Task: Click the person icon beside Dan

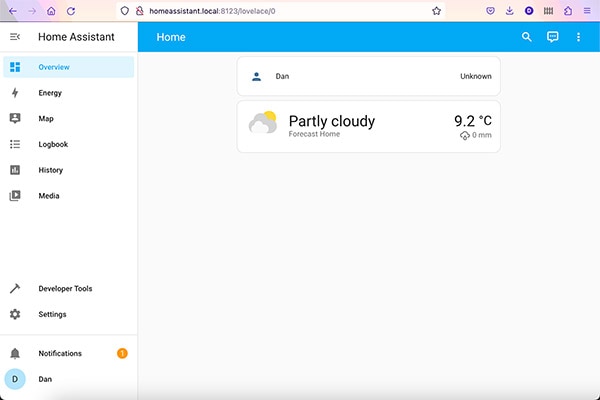Action: 256,76
